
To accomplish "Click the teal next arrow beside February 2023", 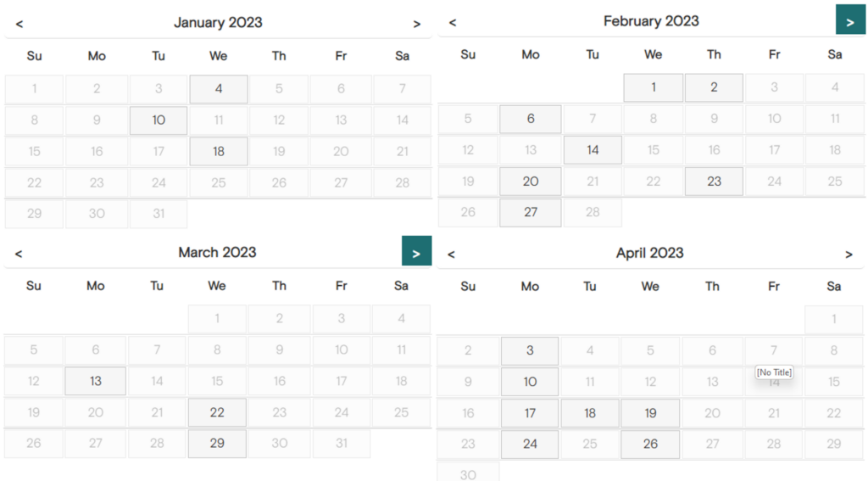I will (x=850, y=20).
